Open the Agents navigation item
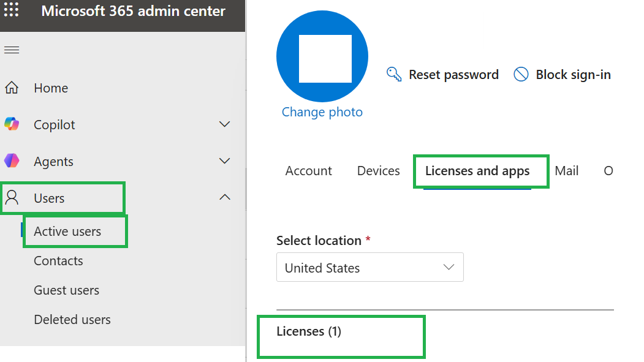644x362 pixels. pos(53,162)
